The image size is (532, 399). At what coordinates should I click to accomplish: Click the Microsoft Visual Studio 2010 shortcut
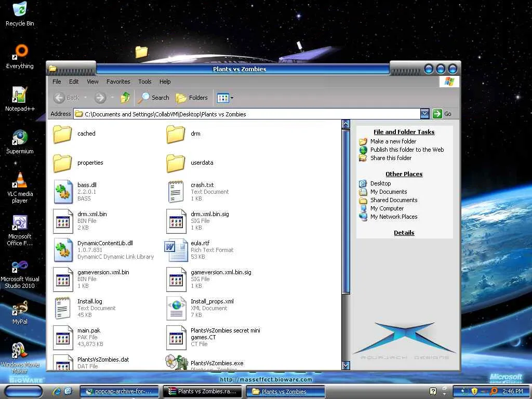coord(20,274)
